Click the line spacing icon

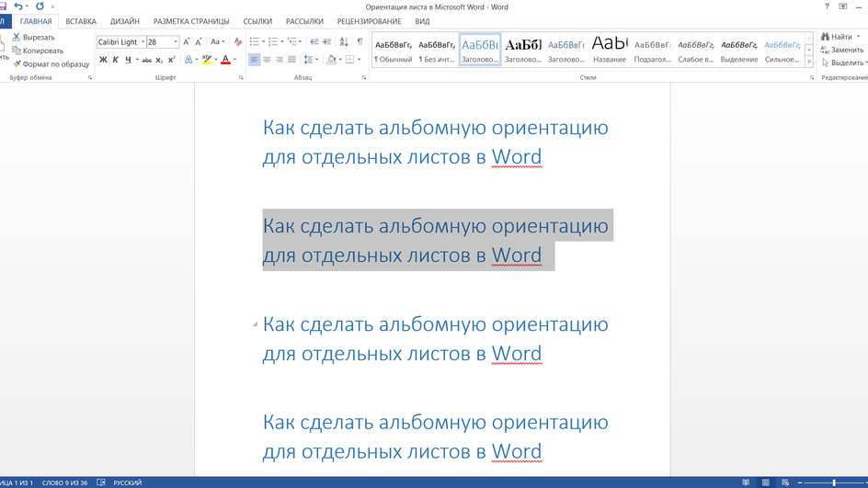[x=309, y=60]
